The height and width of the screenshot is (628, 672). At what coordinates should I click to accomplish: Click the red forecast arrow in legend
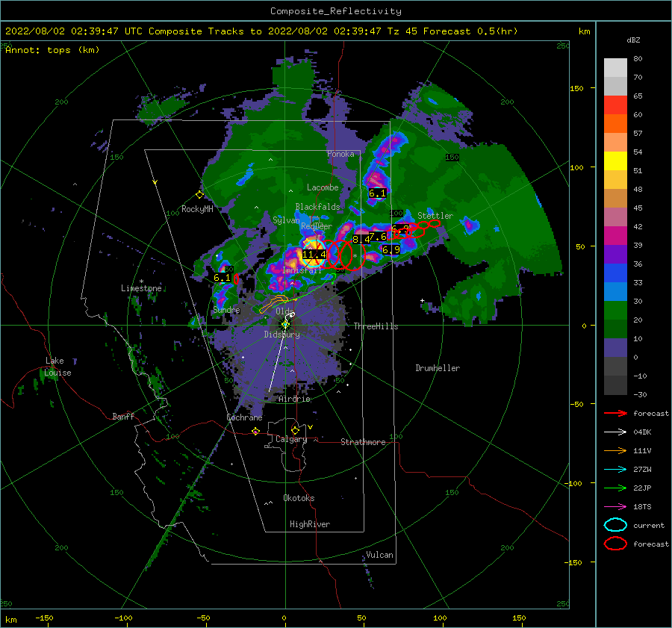(x=615, y=413)
